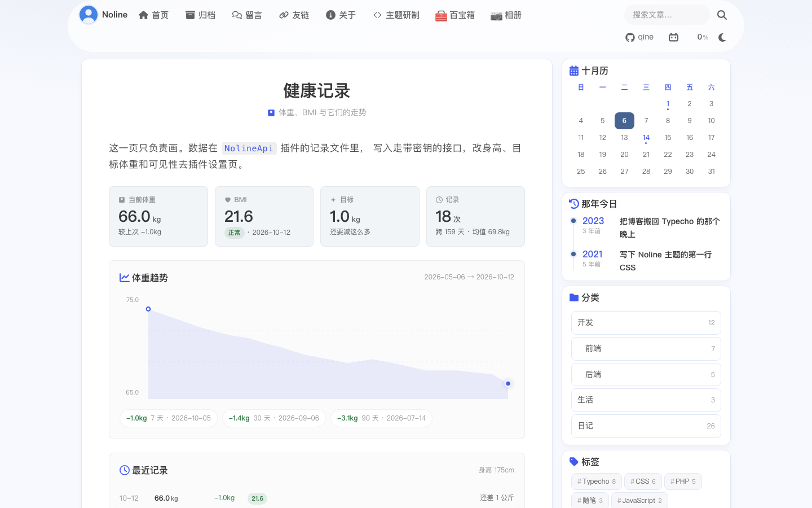This screenshot has width=812, height=508.
Task: Open the 归档 archive page
Action: [x=200, y=15]
